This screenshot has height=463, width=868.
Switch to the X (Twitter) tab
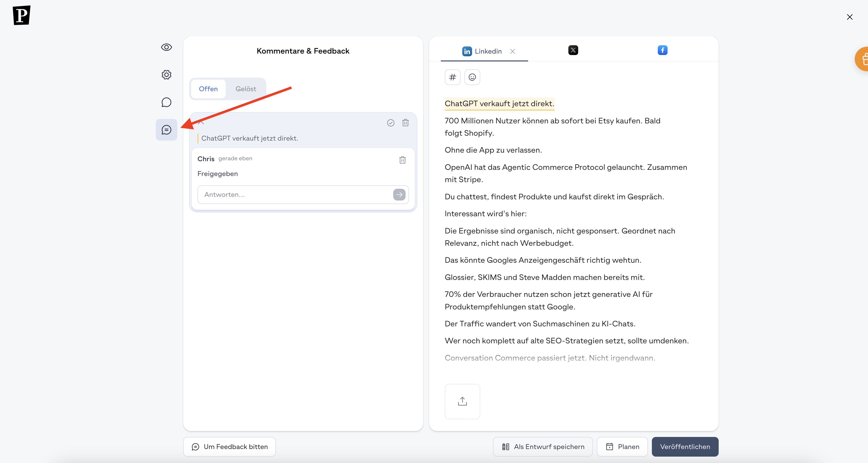[x=573, y=50]
